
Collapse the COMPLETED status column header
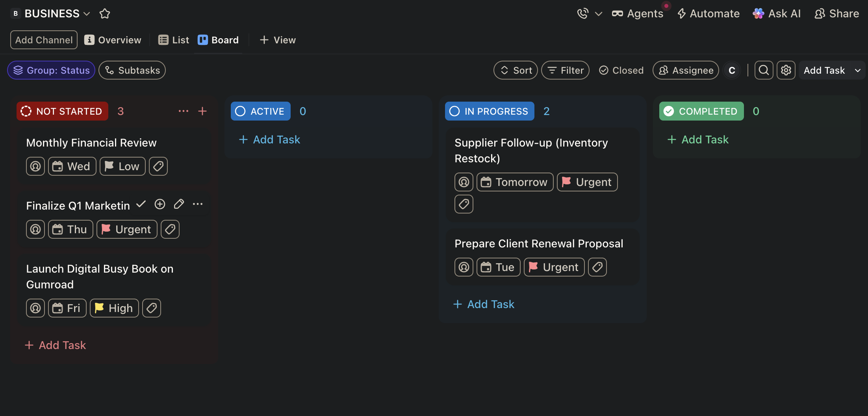(x=701, y=111)
